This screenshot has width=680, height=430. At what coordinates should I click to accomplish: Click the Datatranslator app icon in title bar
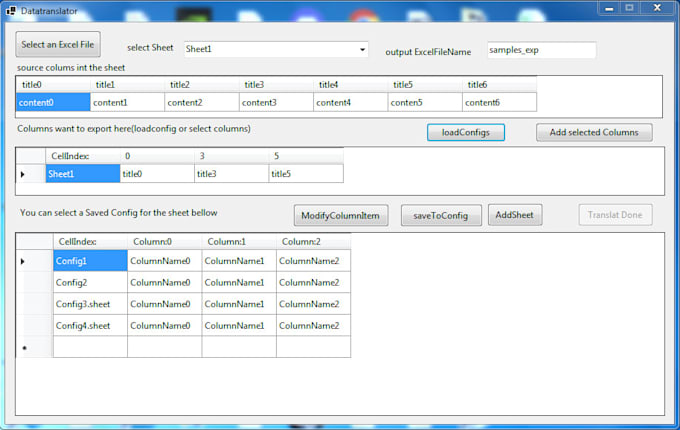pyautogui.click(x=11, y=10)
